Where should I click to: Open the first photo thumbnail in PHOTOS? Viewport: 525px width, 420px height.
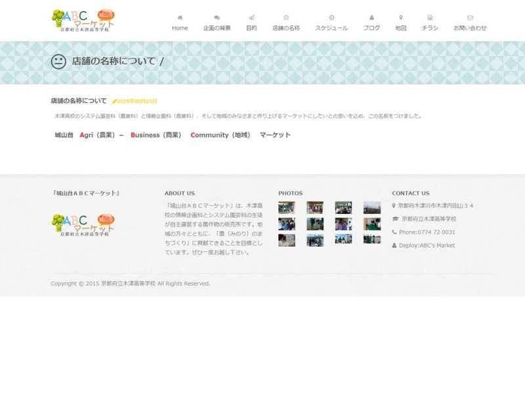coord(287,207)
